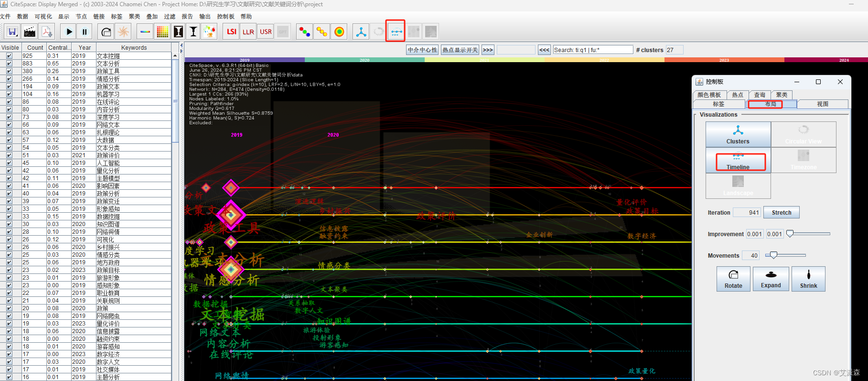
Task: Click the black background I-beam icon
Action: (x=178, y=32)
